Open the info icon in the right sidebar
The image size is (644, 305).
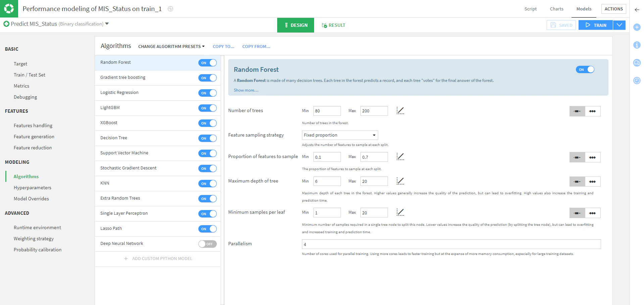[637, 45]
